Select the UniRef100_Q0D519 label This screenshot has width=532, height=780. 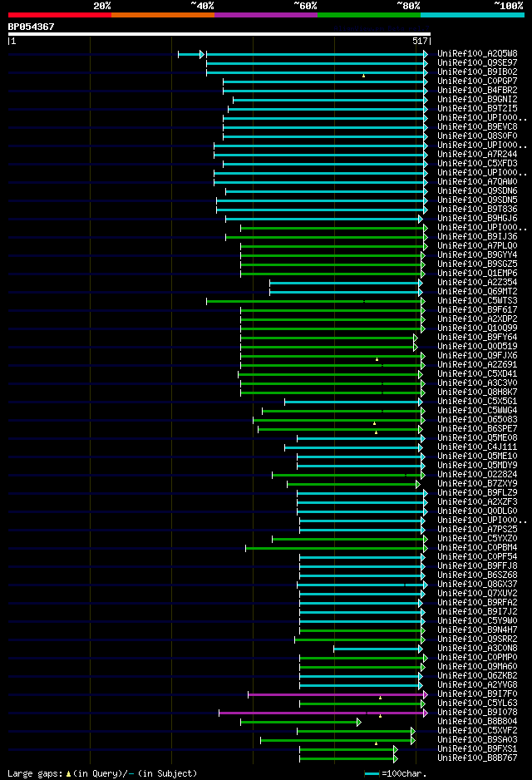[x=477, y=346]
